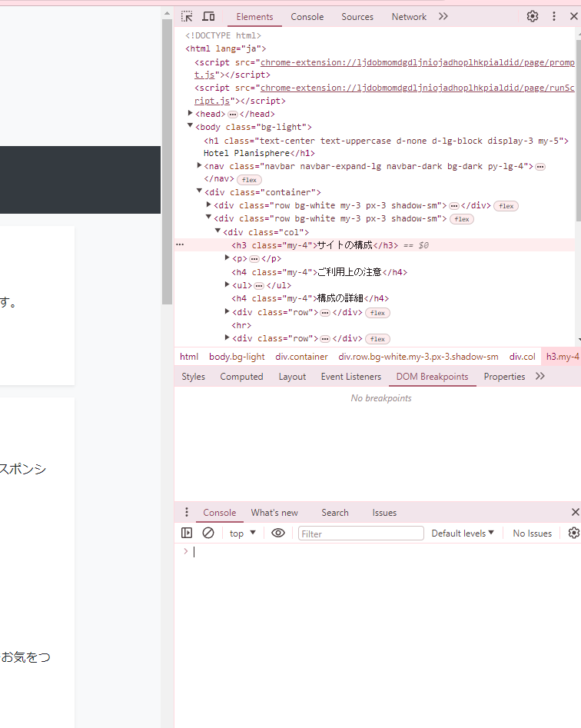Select body.bg-light breadcrumb
The image size is (581, 728).
pos(237,357)
